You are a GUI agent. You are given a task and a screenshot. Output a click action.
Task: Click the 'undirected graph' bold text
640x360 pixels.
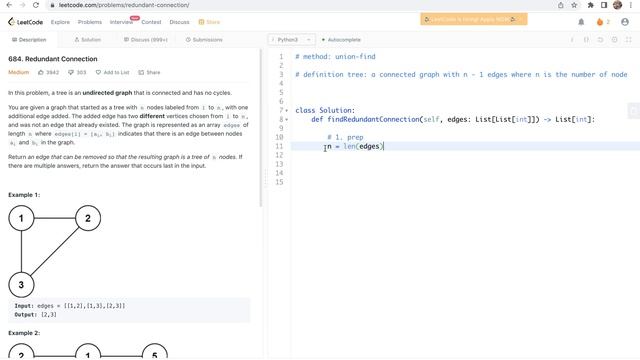point(107,93)
